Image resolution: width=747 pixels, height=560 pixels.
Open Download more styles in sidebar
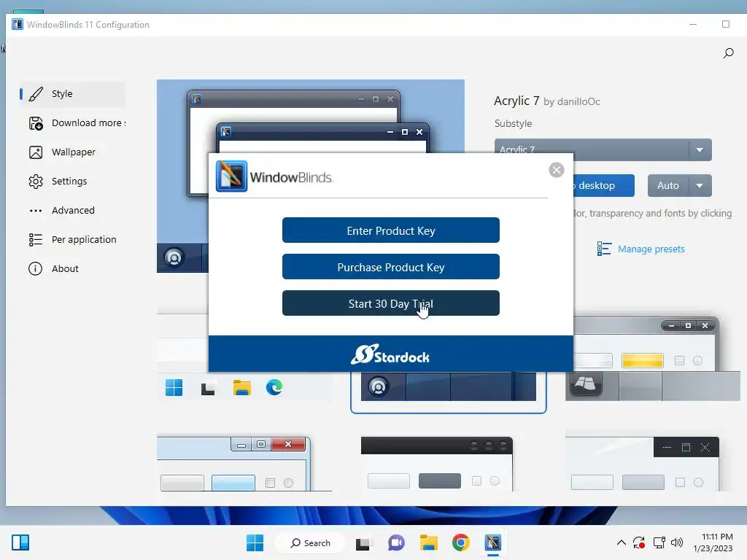[x=72, y=122]
